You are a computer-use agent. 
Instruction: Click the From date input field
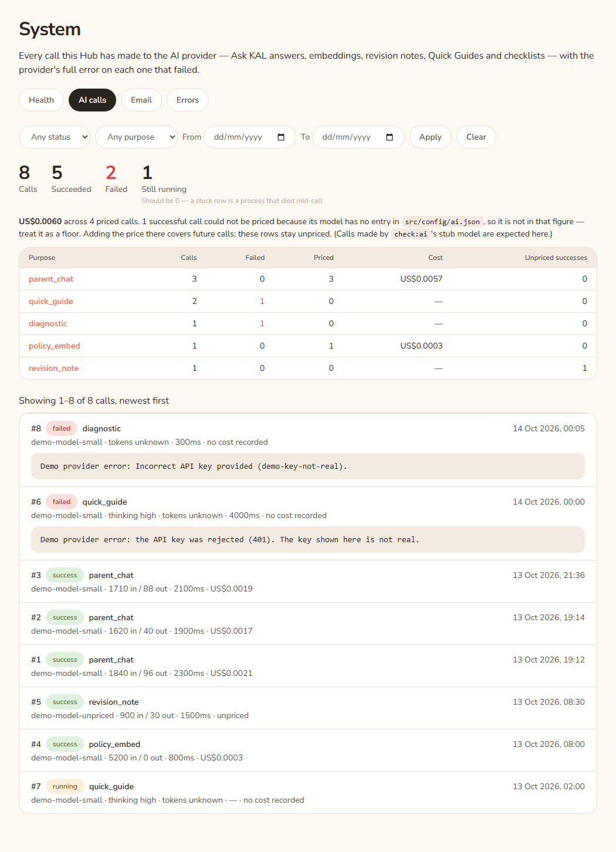tap(250, 137)
